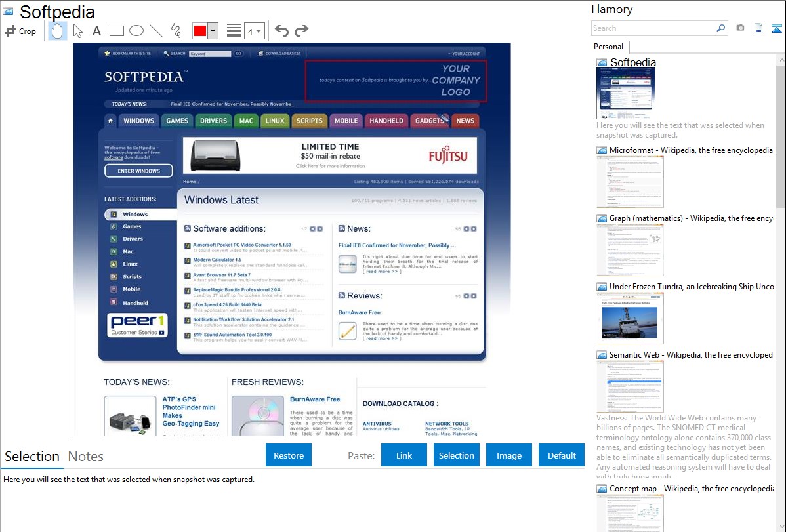Open the Microformat Wikipedia snapshot thumbnail

point(630,182)
